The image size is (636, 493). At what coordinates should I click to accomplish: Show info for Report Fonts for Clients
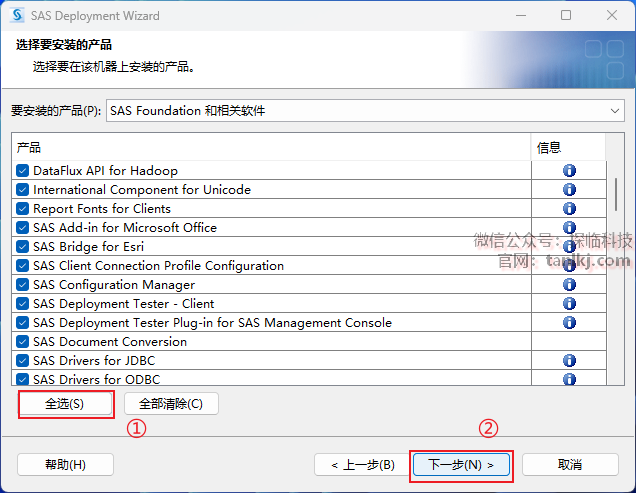click(x=569, y=209)
